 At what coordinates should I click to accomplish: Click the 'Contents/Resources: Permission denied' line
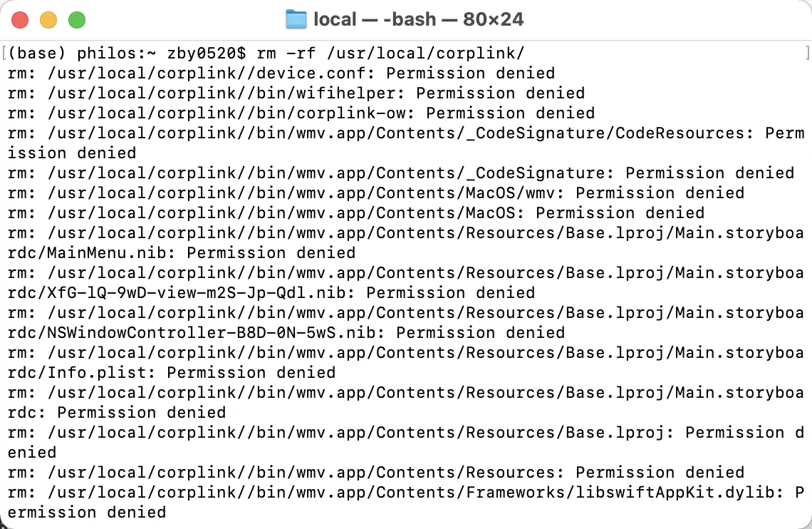[x=376, y=473]
